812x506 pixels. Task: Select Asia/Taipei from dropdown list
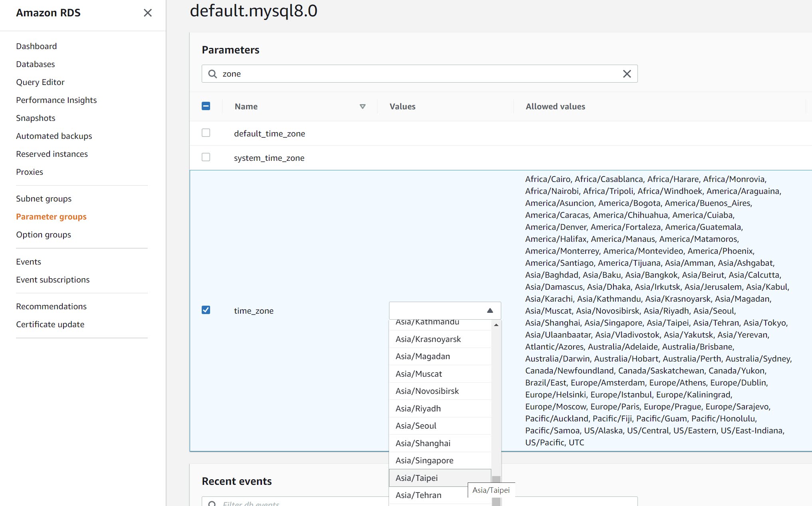pos(417,478)
